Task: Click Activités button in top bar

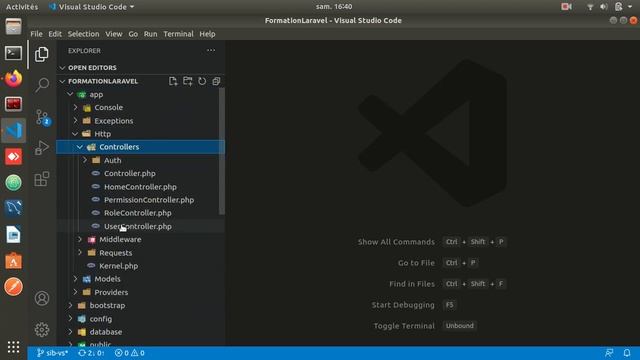Action: click(22, 7)
